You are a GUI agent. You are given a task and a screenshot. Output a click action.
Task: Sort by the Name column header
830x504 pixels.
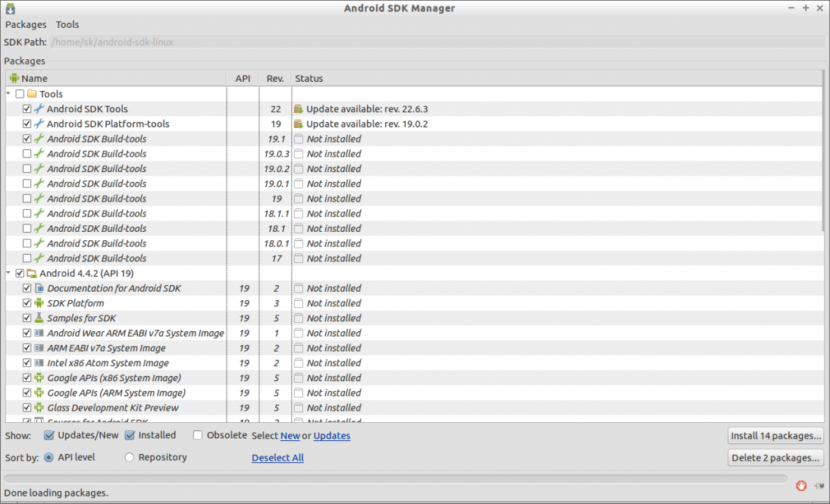pos(116,78)
